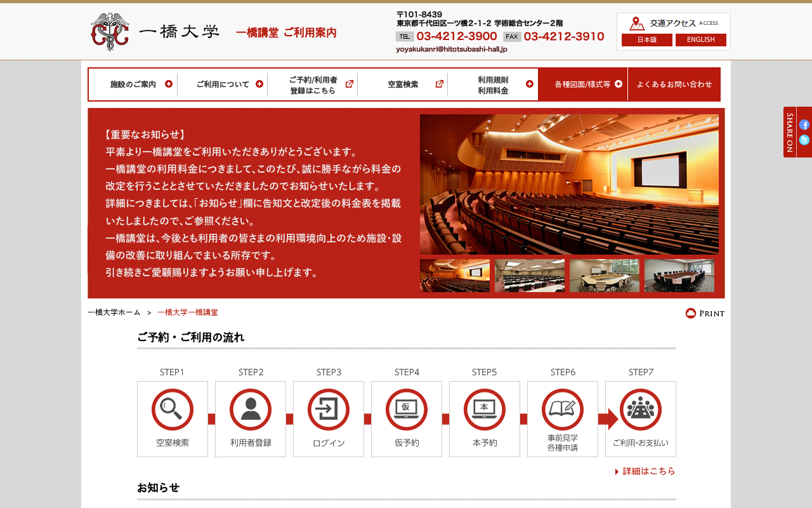Viewport: 812px width, 508px height.
Task: Select the auditorium hall thumbnail
Action: coord(455,276)
